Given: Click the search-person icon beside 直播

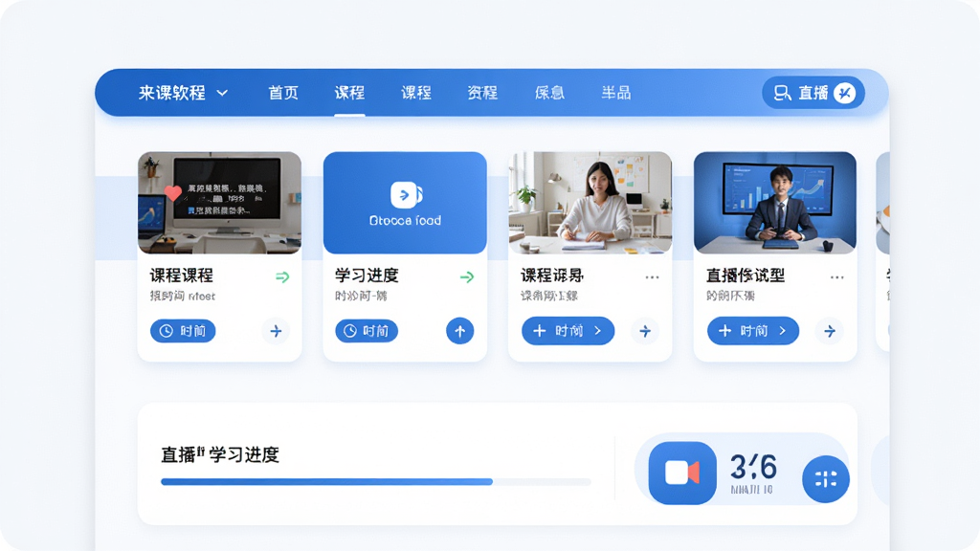Looking at the screenshot, I should [782, 93].
